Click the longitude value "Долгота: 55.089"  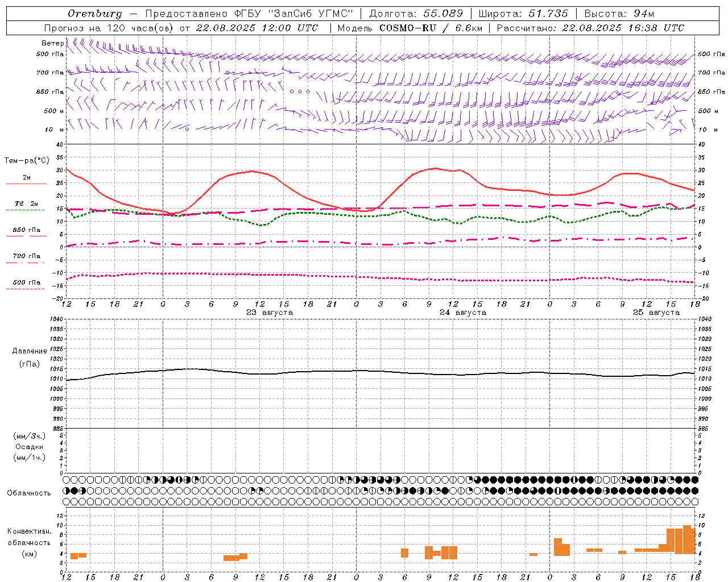coord(416,14)
